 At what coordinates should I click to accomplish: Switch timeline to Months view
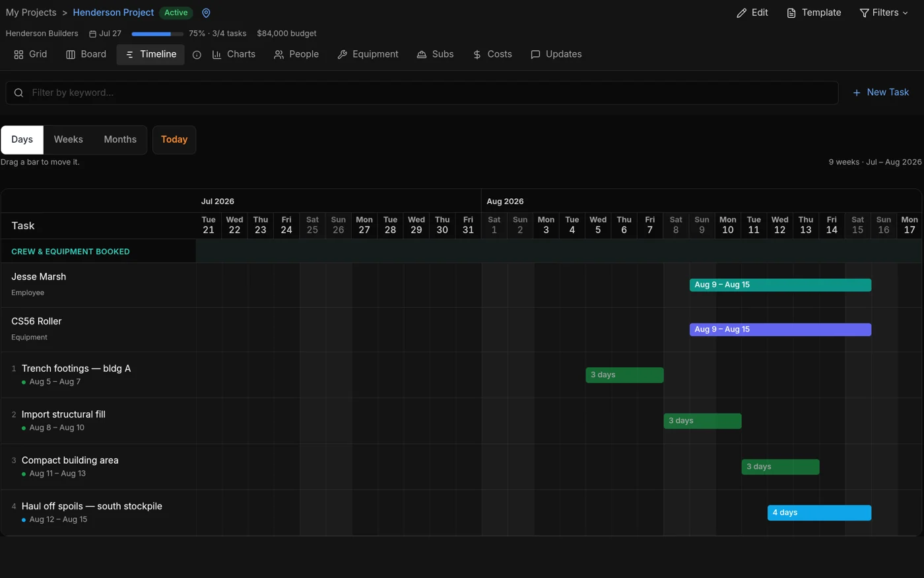pos(120,139)
